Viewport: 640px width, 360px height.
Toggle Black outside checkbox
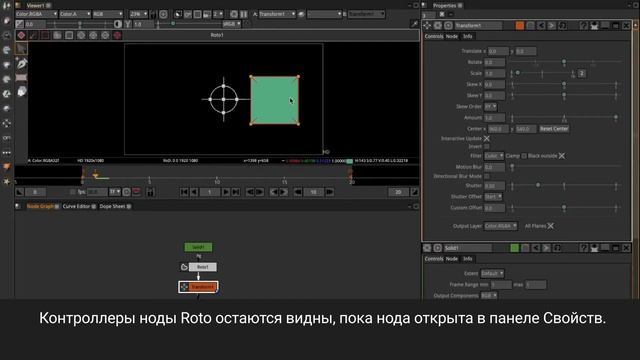pos(562,156)
